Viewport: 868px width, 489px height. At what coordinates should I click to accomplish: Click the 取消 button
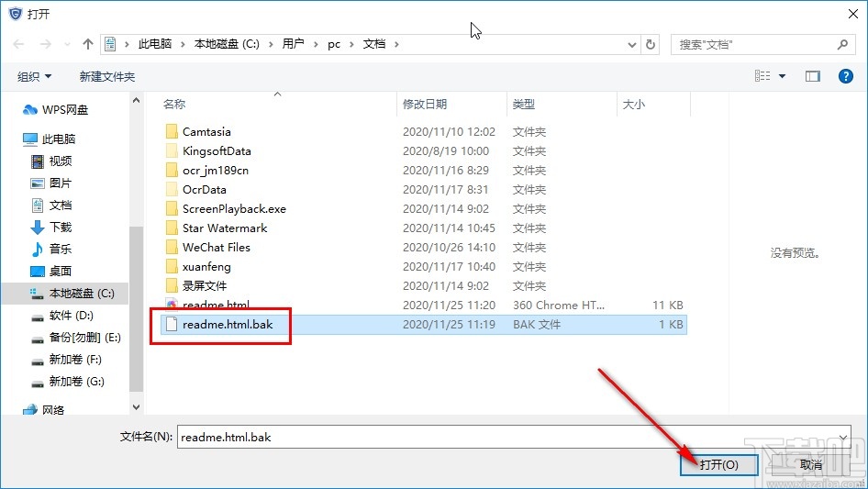click(811, 464)
